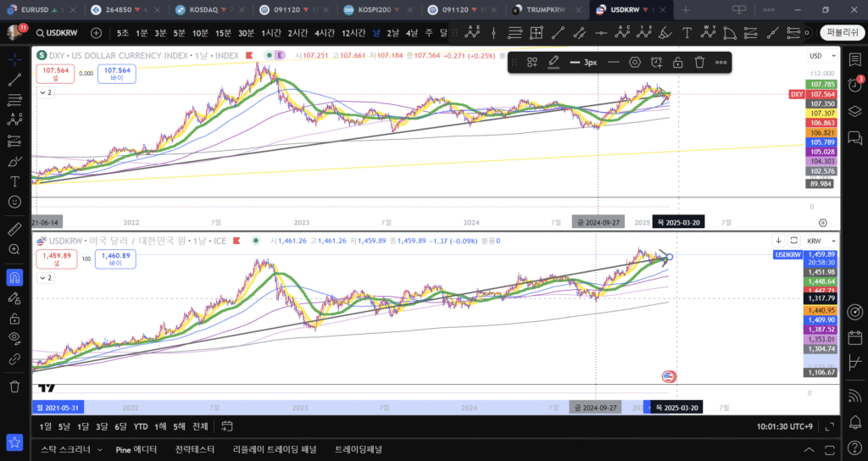Switch to the KOSDAQ tab
868x461 pixels.
pos(203,9)
